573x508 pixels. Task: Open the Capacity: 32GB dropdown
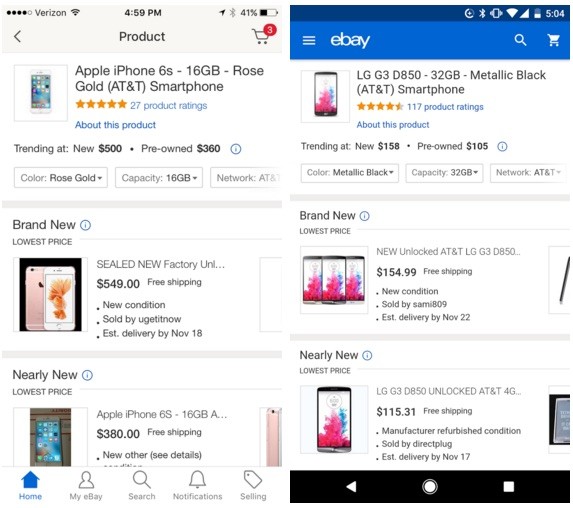444,173
